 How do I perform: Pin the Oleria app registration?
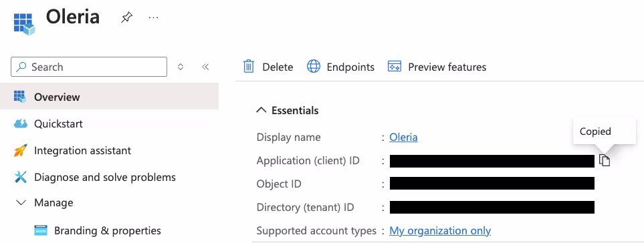(126, 17)
